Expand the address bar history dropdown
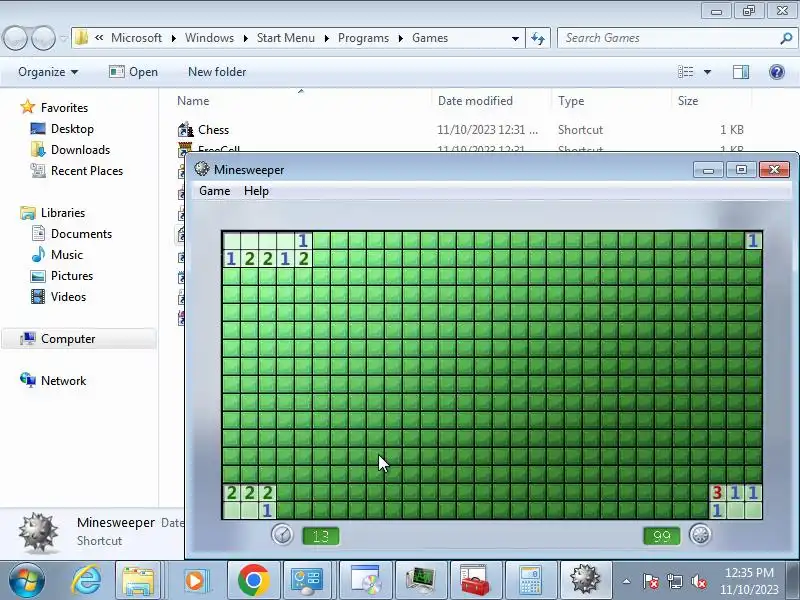The image size is (800, 600). [515, 38]
